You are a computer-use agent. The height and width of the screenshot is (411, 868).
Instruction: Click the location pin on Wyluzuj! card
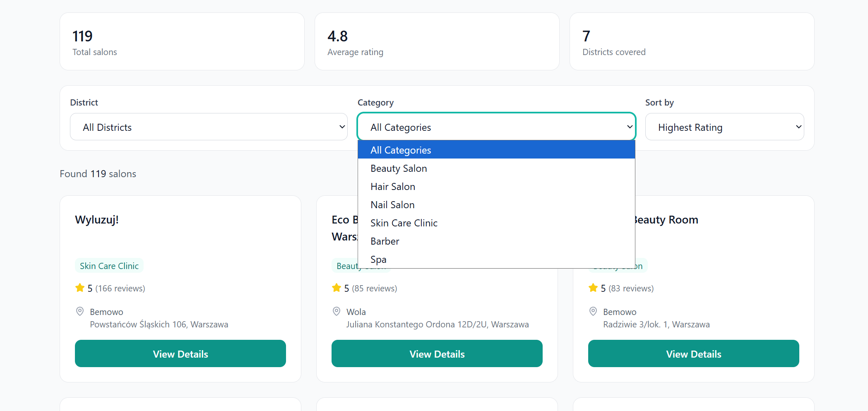click(80, 311)
